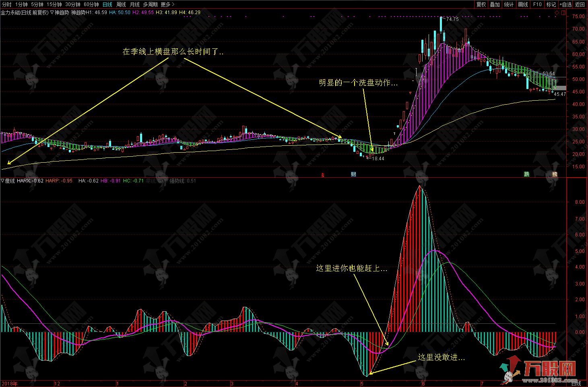Expand the 神趋势 main indicator dropdown triangle
The width and height of the screenshot is (588, 387).
click(x=52, y=12)
